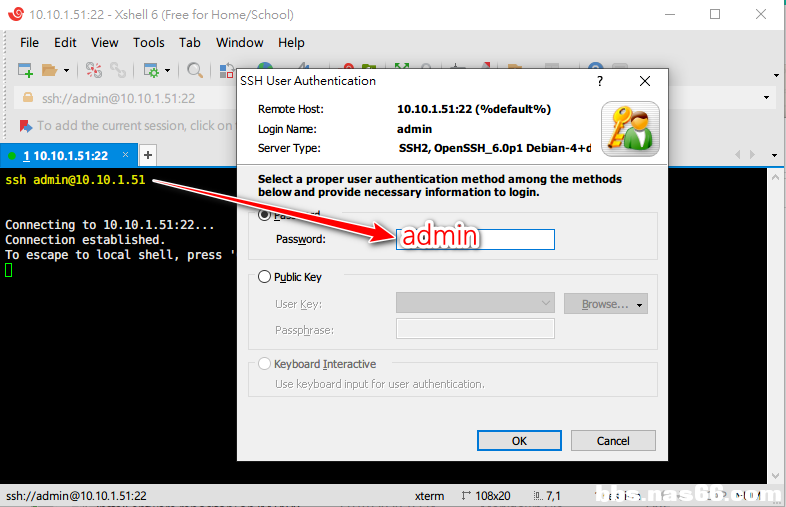Click the Browse... button
Viewport: 786px width, 507px height.
coord(605,304)
